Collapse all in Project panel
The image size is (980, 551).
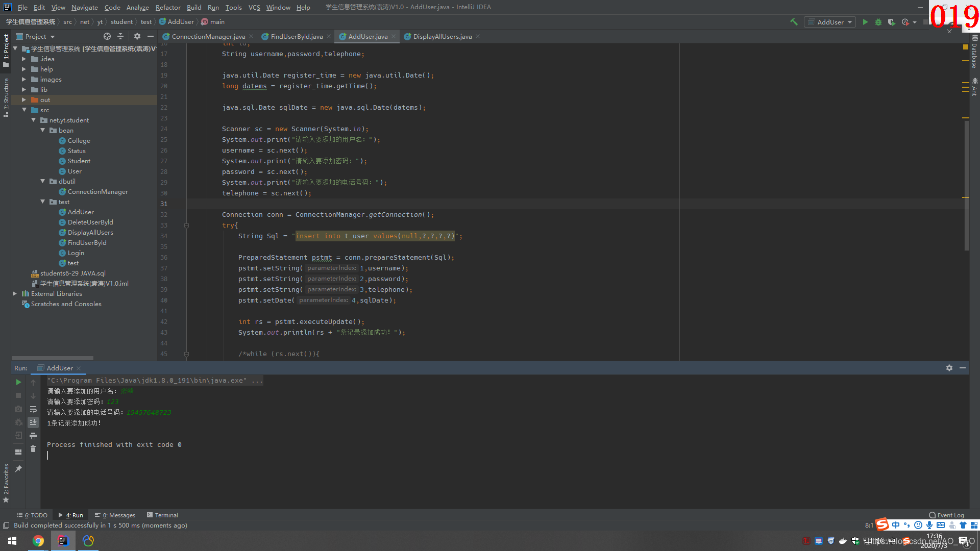[x=120, y=36]
